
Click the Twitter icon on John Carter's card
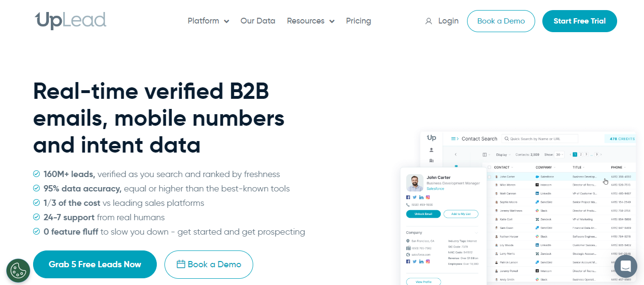pos(414,197)
